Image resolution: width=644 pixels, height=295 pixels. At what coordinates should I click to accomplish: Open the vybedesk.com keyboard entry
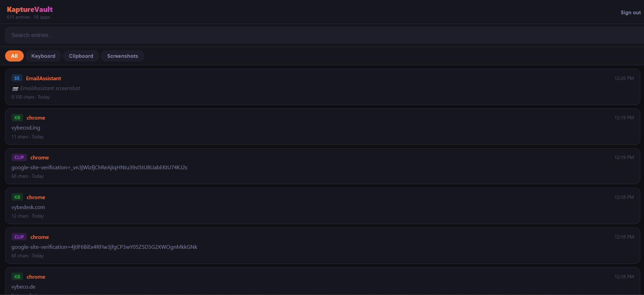pos(323,206)
